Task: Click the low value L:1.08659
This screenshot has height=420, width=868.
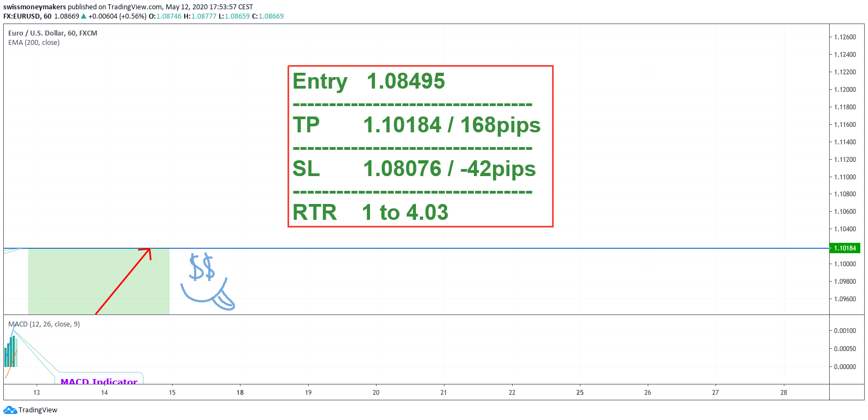Action: tap(234, 16)
